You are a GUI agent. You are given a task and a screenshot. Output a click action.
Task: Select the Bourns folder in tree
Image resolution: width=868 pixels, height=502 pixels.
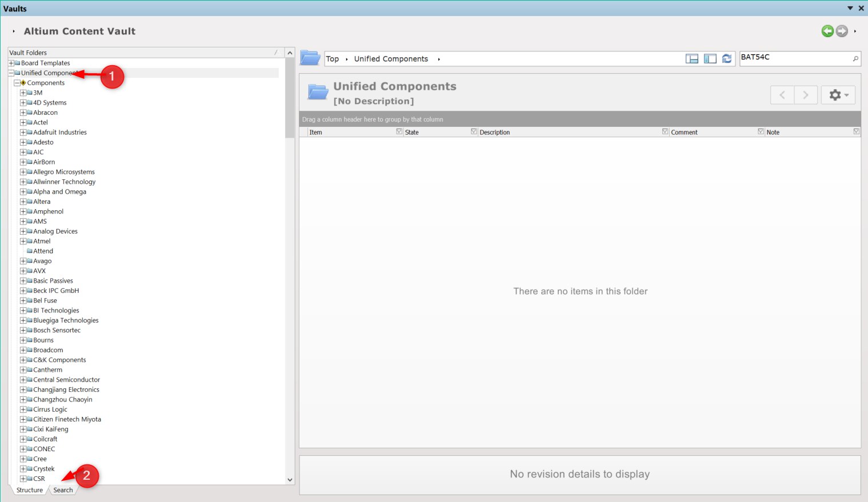[43, 340]
